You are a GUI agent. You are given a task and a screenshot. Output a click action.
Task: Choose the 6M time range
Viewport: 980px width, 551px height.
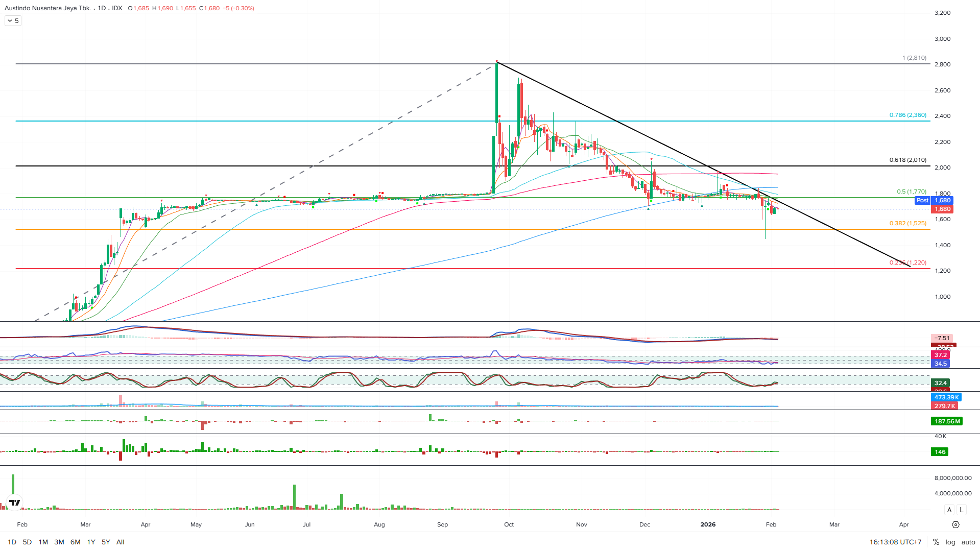pyautogui.click(x=76, y=542)
